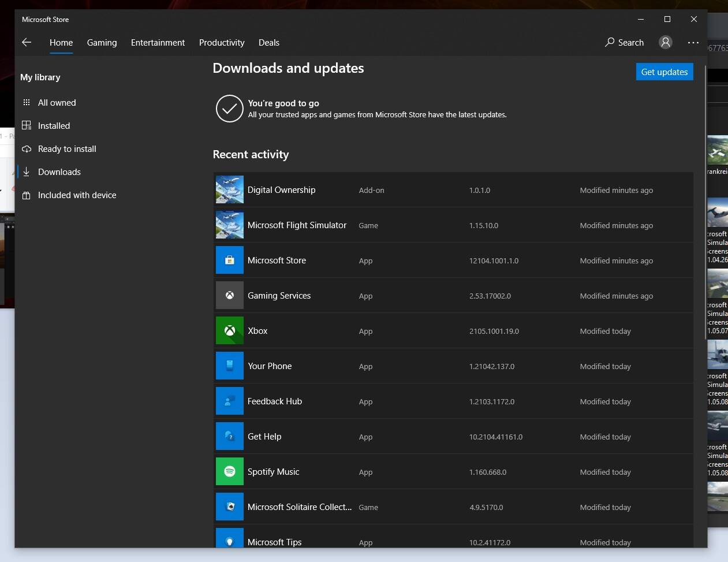Select the Microsoft Flight Simulator game icon

click(x=229, y=225)
